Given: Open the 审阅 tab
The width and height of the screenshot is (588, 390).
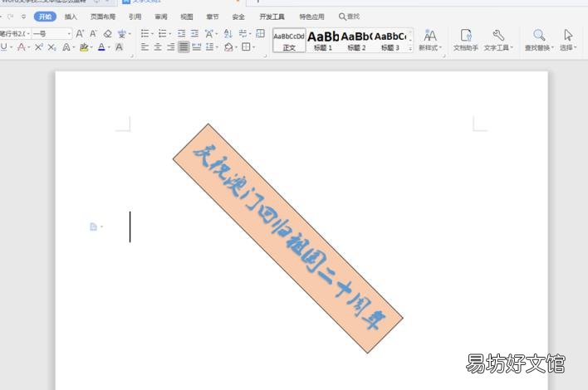Looking at the screenshot, I should point(161,17).
